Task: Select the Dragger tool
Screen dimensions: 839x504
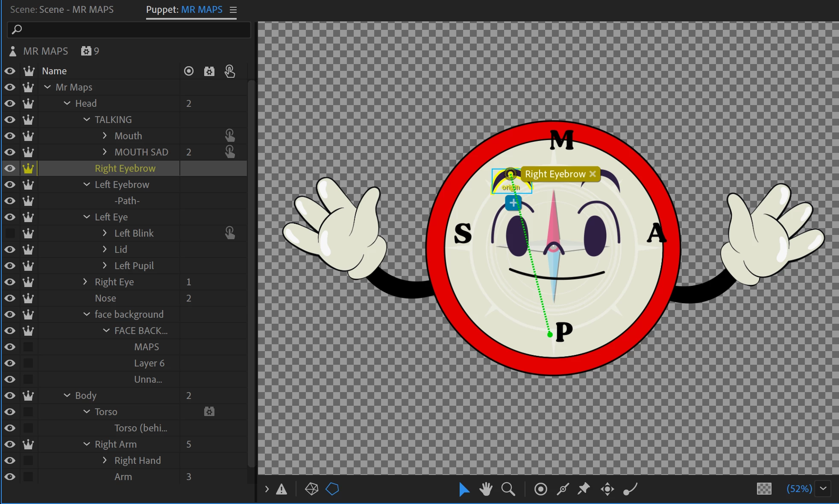Action: tap(607, 489)
